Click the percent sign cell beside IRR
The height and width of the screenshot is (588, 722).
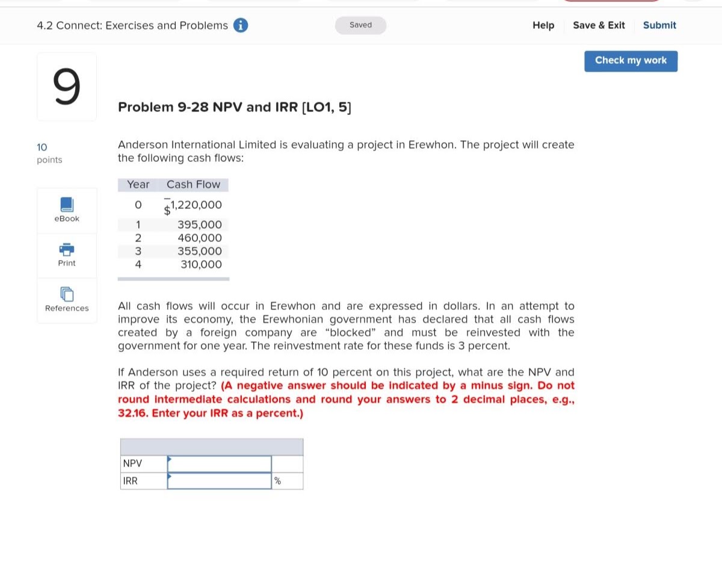click(288, 480)
